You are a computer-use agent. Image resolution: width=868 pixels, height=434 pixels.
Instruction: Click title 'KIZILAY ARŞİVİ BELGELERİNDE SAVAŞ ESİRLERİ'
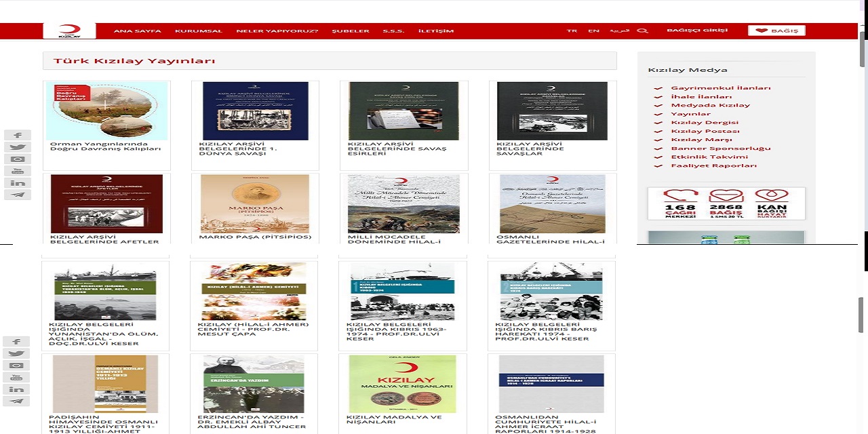397,149
